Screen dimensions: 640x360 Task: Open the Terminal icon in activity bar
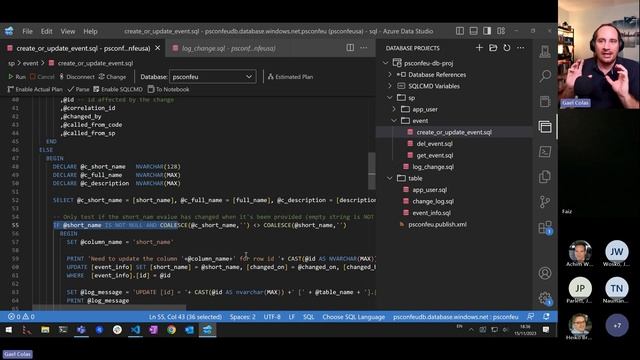[x=545, y=152]
